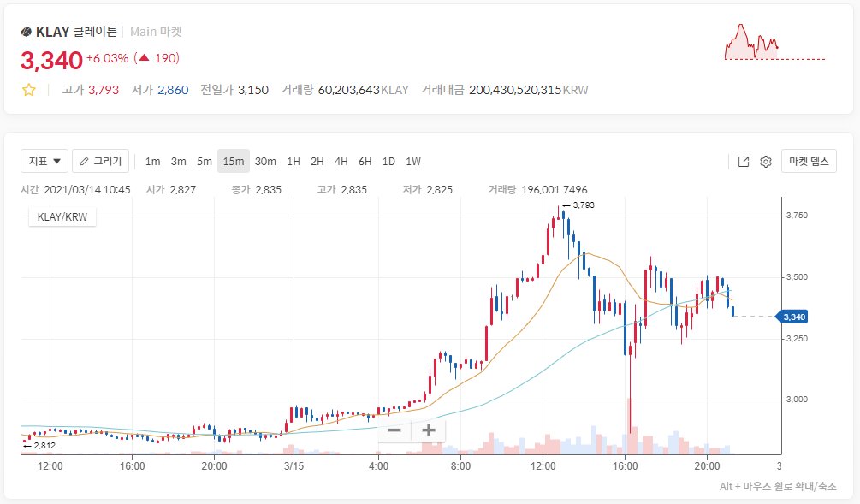Click the +6.03% change percentage
Image resolution: width=860 pixels, height=504 pixels.
point(108,58)
